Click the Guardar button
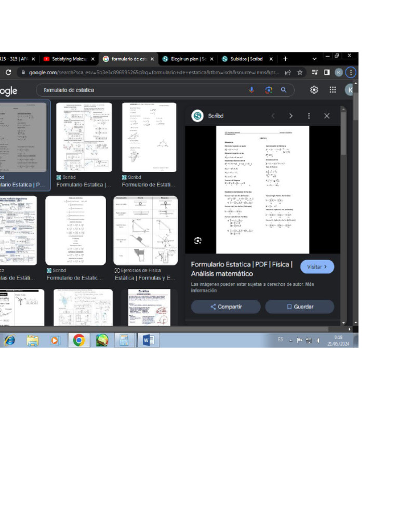This screenshot has height=532, width=399. 300,307
